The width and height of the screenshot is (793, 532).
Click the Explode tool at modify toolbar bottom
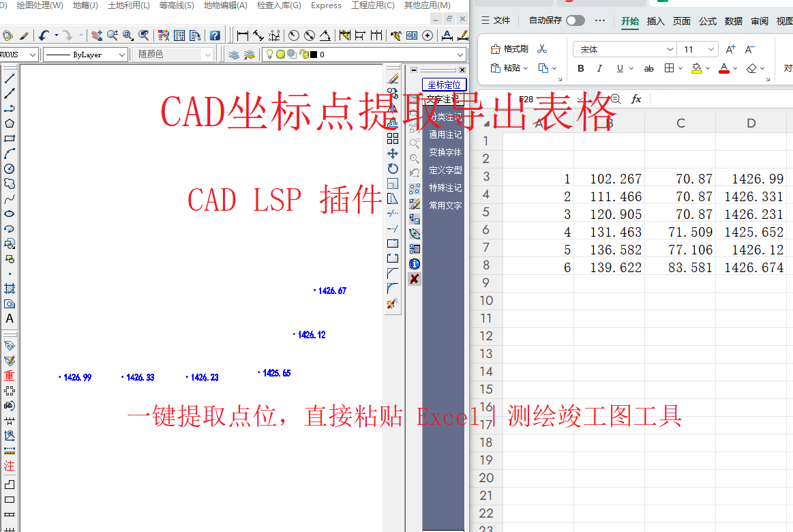tap(393, 304)
